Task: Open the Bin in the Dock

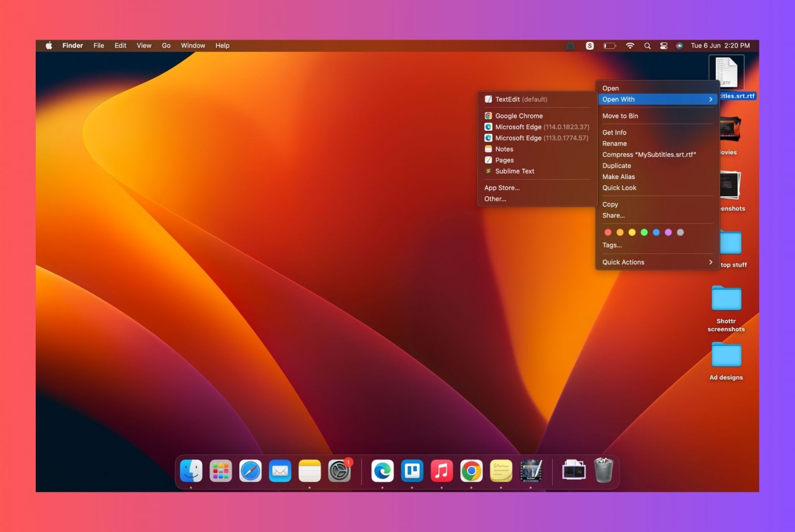Action: [x=603, y=470]
